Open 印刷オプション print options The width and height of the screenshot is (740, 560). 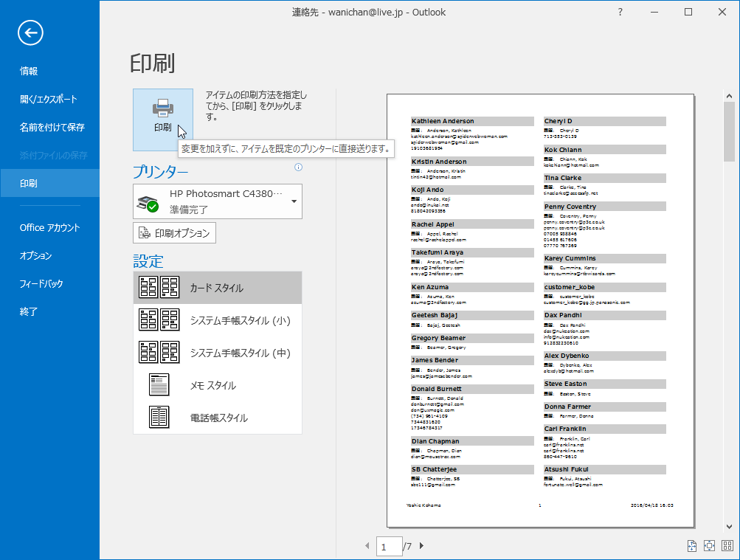[x=175, y=233]
